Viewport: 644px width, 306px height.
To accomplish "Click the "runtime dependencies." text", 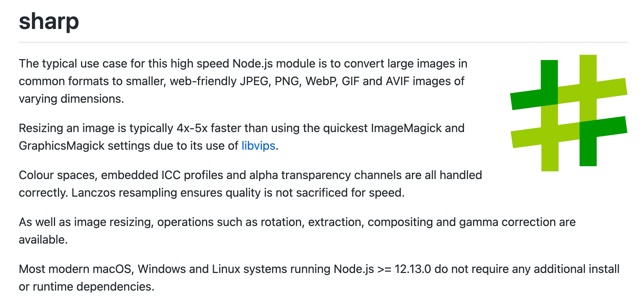I will pyautogui.click(x=94, y=287).
